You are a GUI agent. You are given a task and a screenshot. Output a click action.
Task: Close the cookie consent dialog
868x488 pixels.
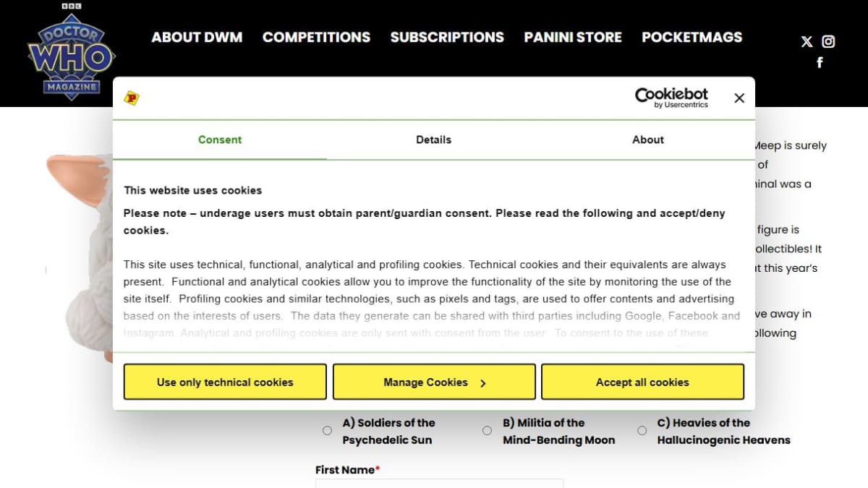coord(739,98)
